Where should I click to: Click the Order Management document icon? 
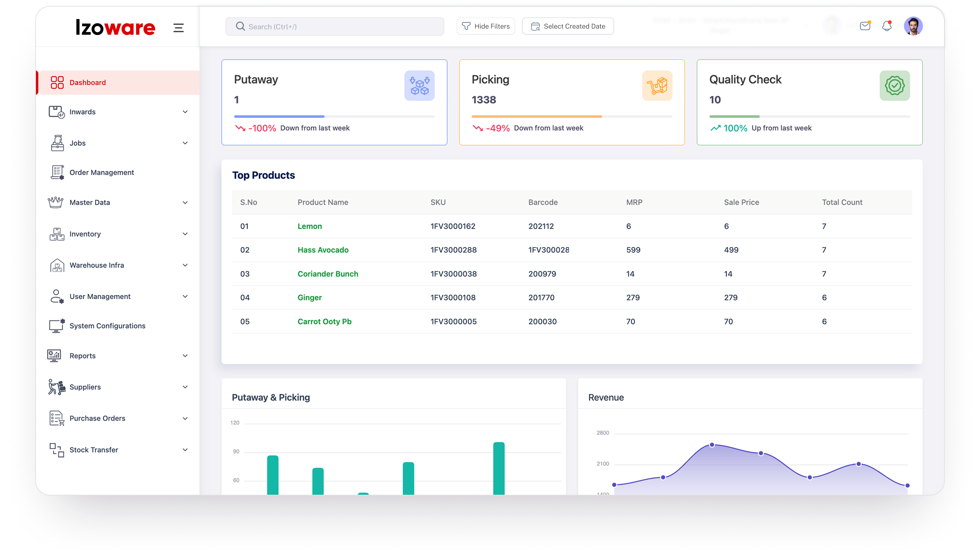click(x=57, y=172)
